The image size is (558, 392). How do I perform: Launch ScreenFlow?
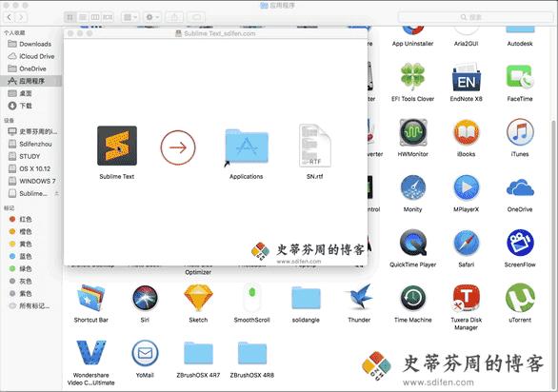coord(520,243)
